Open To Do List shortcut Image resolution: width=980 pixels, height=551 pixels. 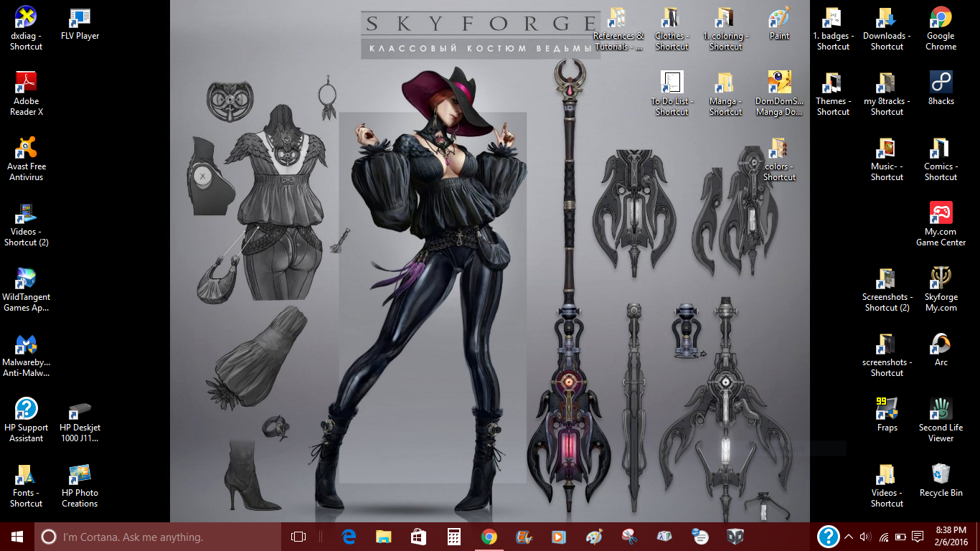point(672,94)
